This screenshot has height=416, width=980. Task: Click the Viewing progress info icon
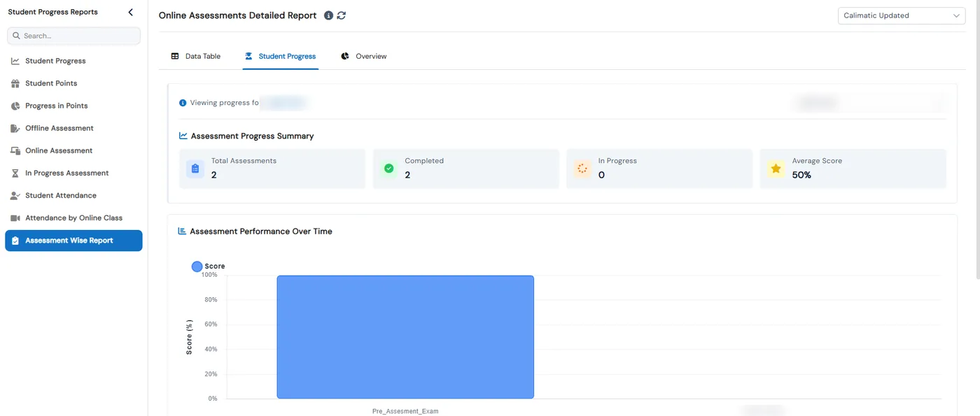click(183, 103)
